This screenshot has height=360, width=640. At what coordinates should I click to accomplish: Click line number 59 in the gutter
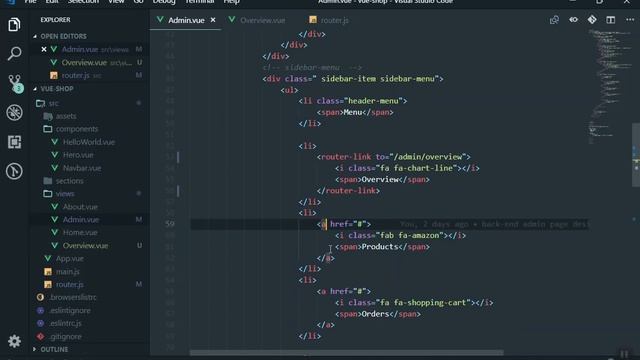coord(170,224)
